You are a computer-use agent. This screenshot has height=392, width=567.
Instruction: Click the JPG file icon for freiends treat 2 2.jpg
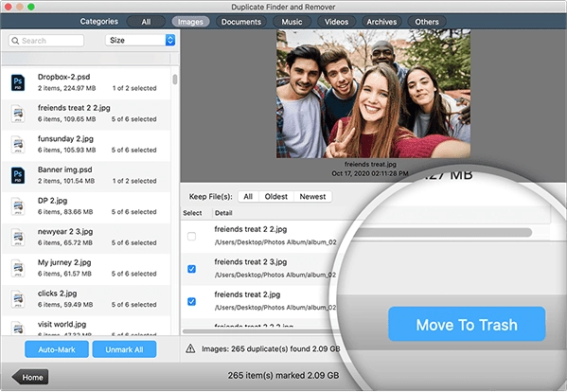[x=18, y=114]
